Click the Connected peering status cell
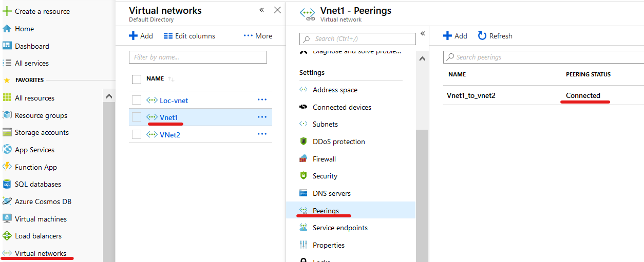This screenshot has height=262, width=644. [x=583, y=95]
